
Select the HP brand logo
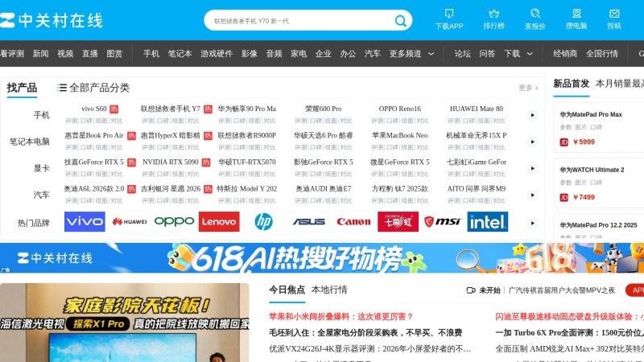coord(264,222)
